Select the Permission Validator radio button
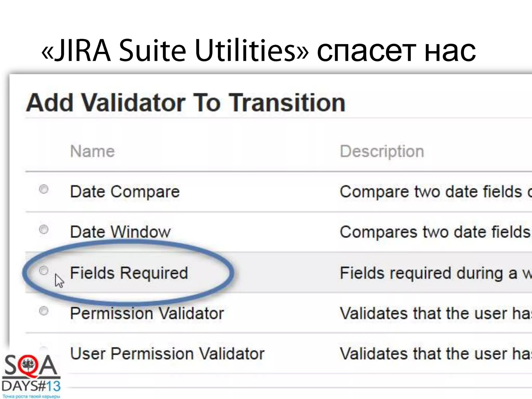 (x=44, y=311)
